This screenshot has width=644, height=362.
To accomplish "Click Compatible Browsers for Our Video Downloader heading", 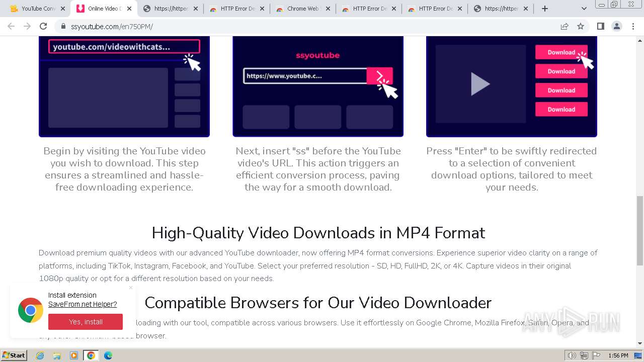I will click(318, 303).
